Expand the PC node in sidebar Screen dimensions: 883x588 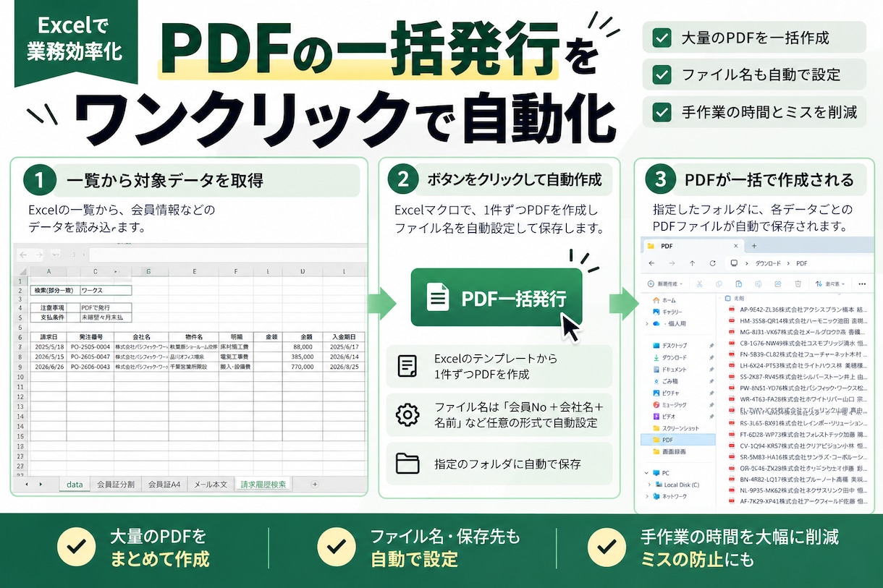[646, 472]
